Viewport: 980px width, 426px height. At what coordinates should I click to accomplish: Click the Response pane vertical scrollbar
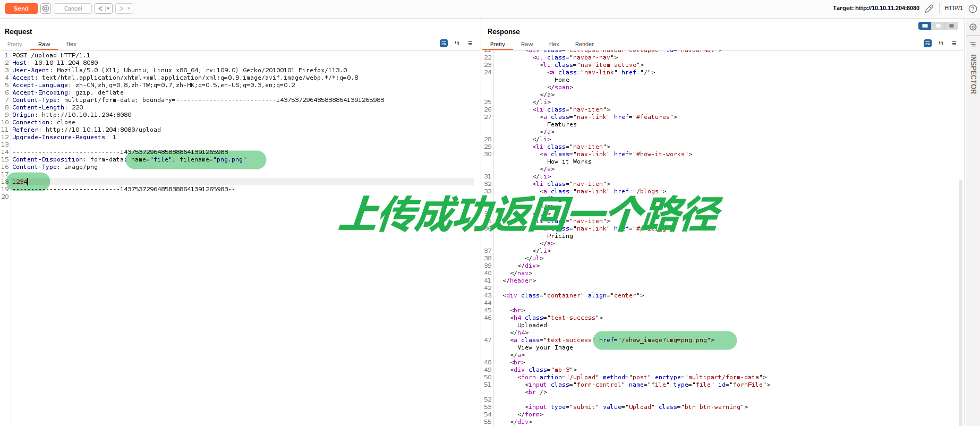pyautogui.click(x=961, y=297)
